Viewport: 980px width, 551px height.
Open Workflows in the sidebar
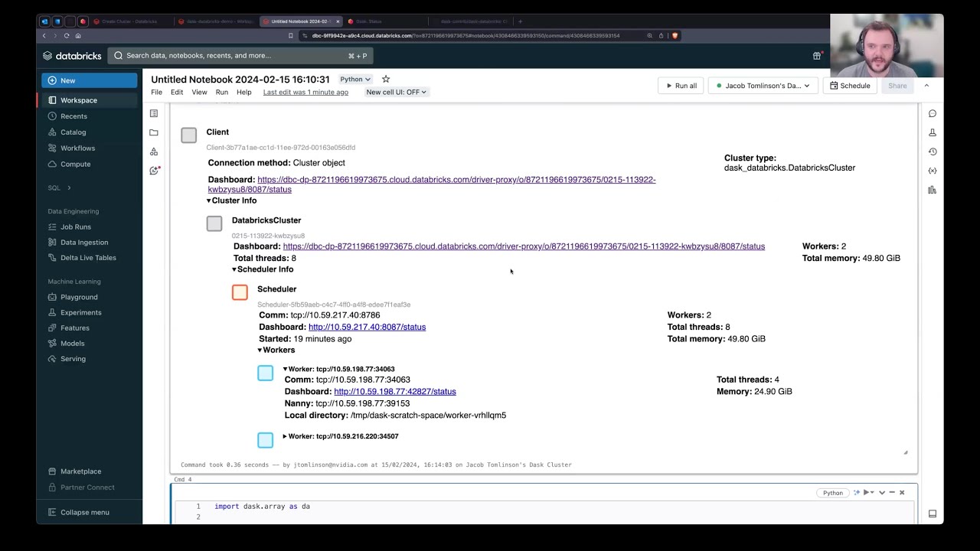(x=77, y=148)
